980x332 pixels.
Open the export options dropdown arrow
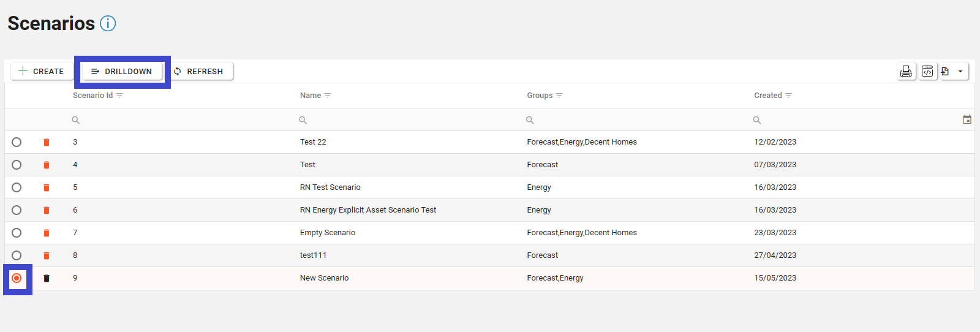point(960,71)
